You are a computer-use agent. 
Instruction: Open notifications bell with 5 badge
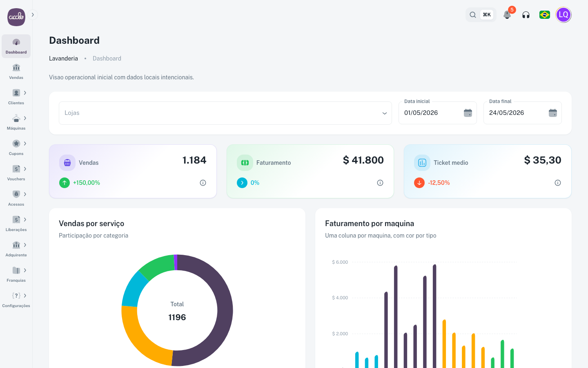[507, 15]
